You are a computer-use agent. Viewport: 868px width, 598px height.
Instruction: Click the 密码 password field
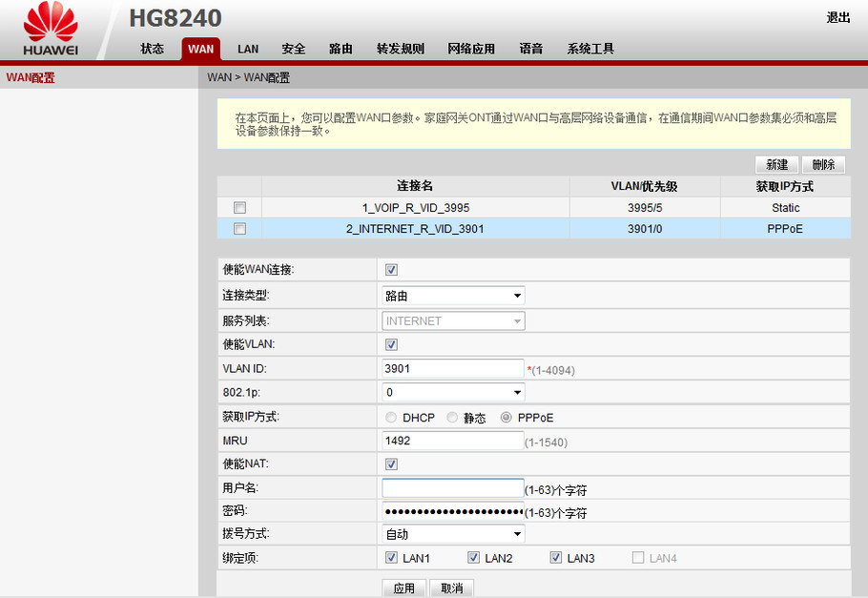(x=453, y=511)
